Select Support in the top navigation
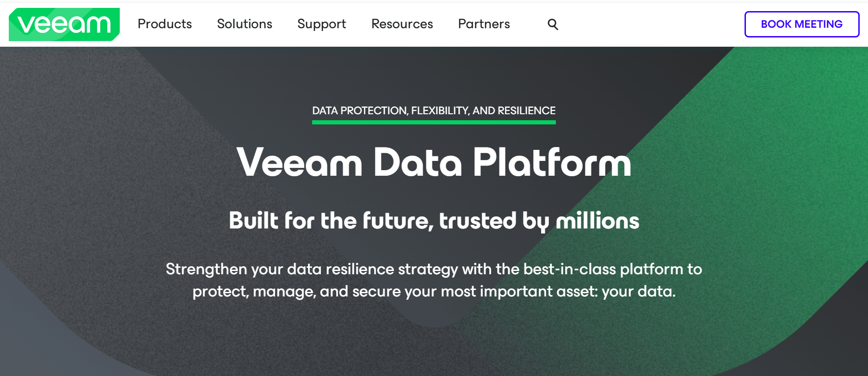The image size is (868, 376). (321, 24)
